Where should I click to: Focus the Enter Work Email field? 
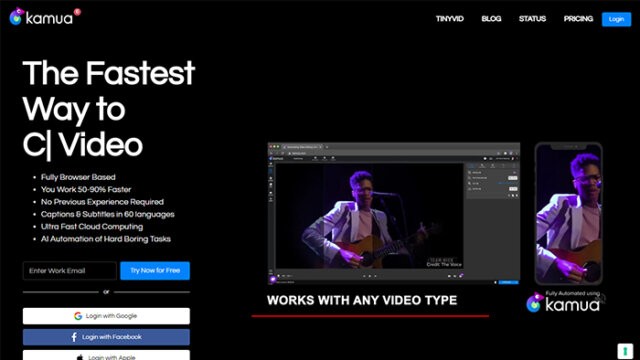(69, 271)
